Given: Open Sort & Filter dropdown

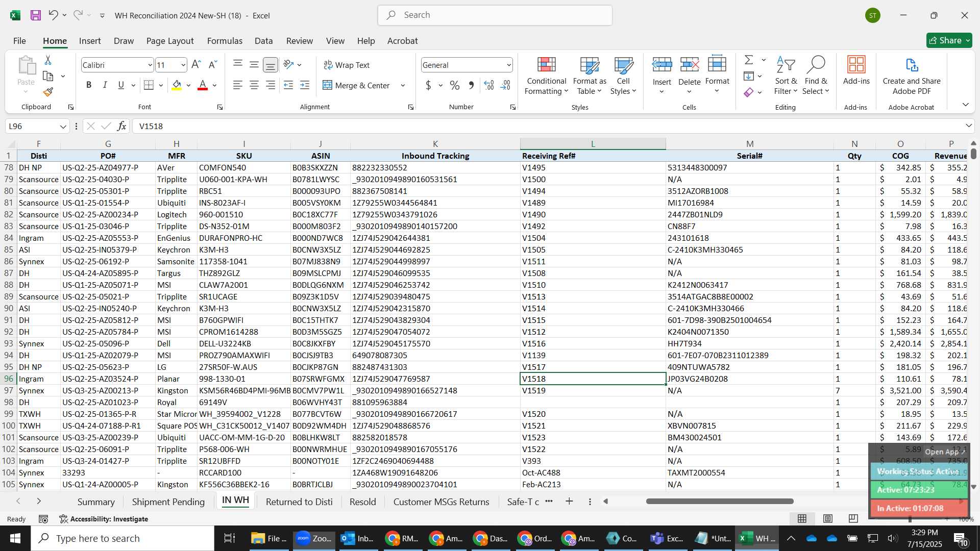Looking at the screenshot, I should [786, 76].
